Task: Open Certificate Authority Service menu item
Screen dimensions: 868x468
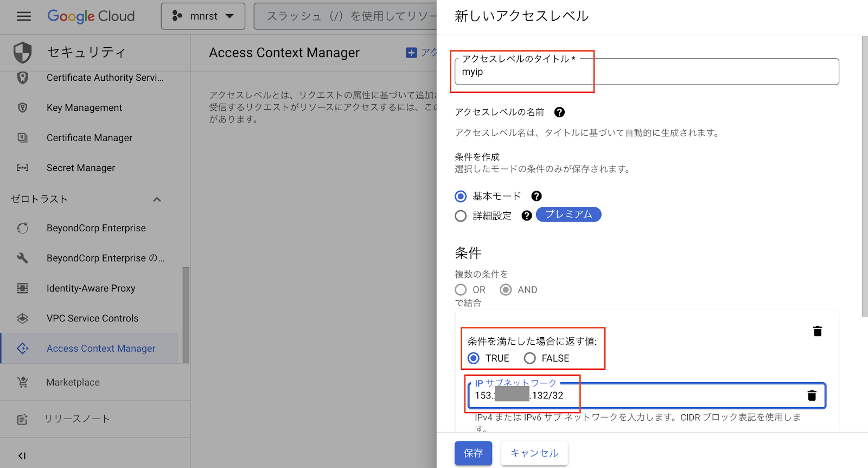Action: pyautogui.click(x=105, y=78)
